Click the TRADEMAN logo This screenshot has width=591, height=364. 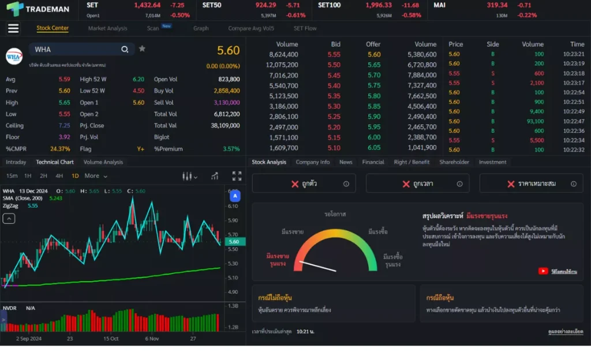pyautogui.click(x=38, y=9)
